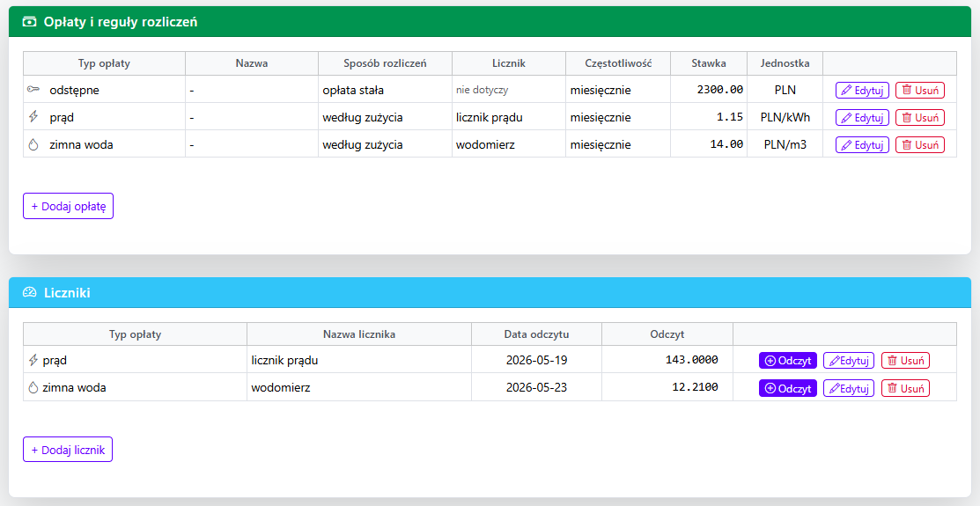This screenshot has height=506, width=980.
Task: Click the Stawka column header
Action: (709, 63)
